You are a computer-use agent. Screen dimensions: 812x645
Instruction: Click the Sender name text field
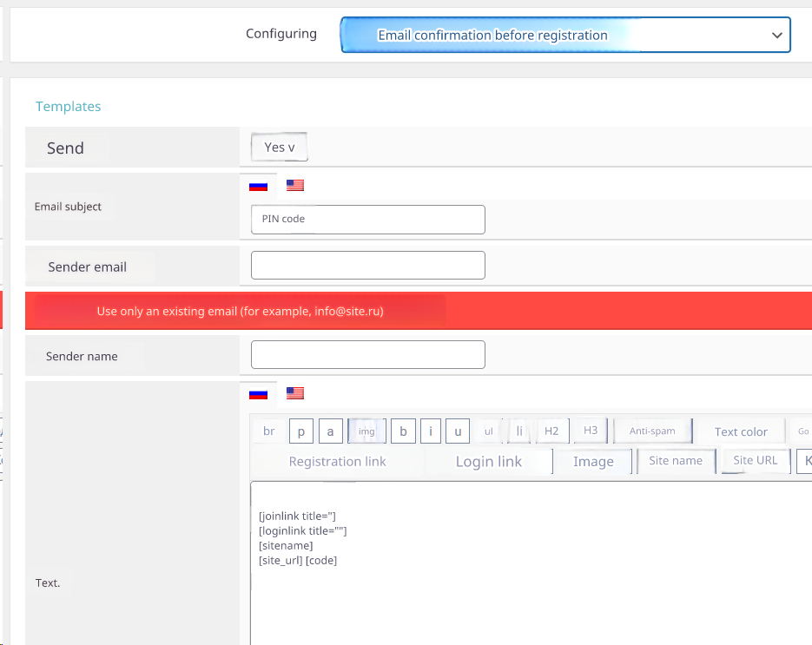(x=367, y=355)
